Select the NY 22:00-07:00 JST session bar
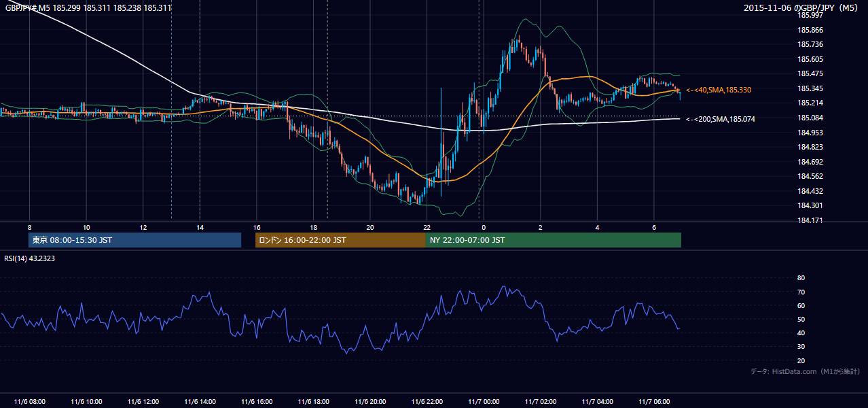Screen dimensions: 868x408 [554, 240]
